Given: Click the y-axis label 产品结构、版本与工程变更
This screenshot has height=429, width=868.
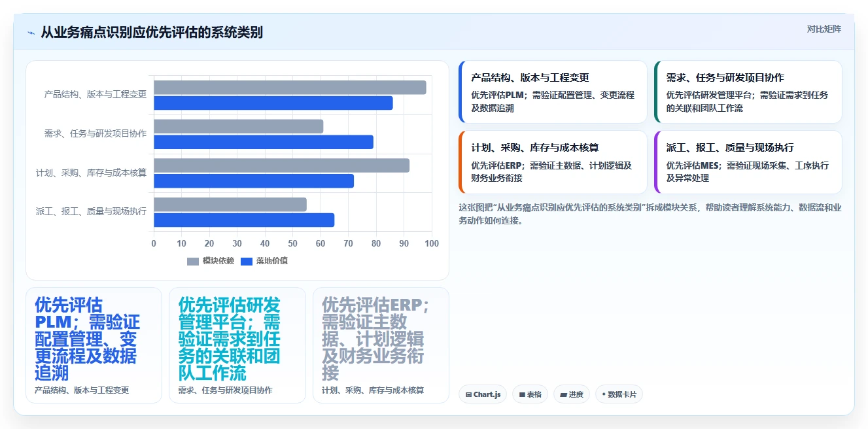Looking at the screenshot, I should coord(95,94).
